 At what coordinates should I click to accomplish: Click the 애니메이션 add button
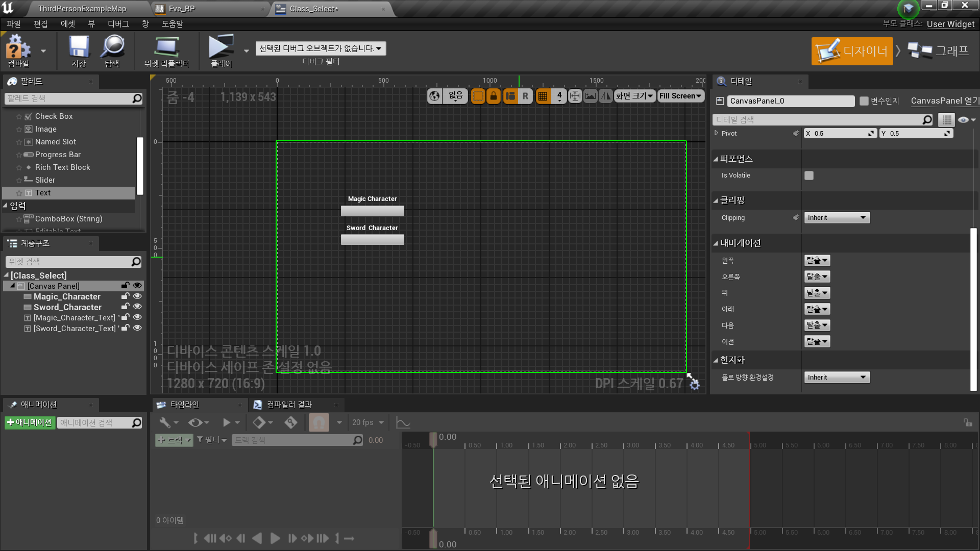click(30, 422)
